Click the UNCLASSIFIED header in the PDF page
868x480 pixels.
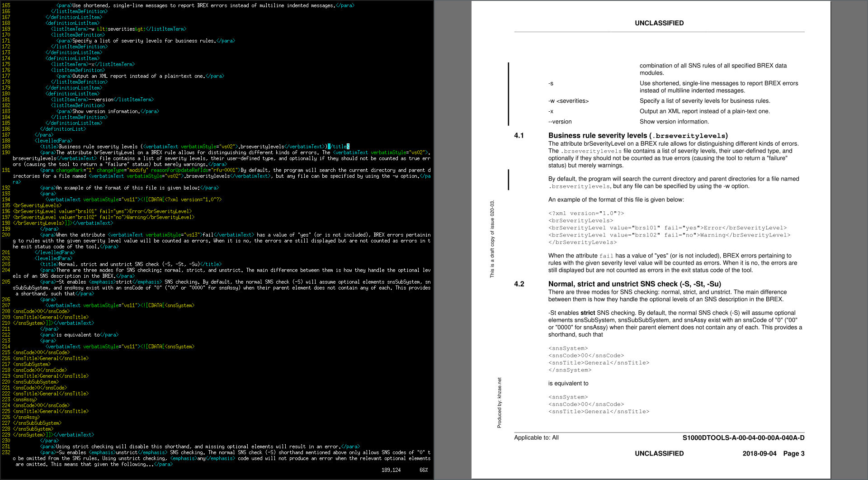pyautogui.click(x=659, y=23)
